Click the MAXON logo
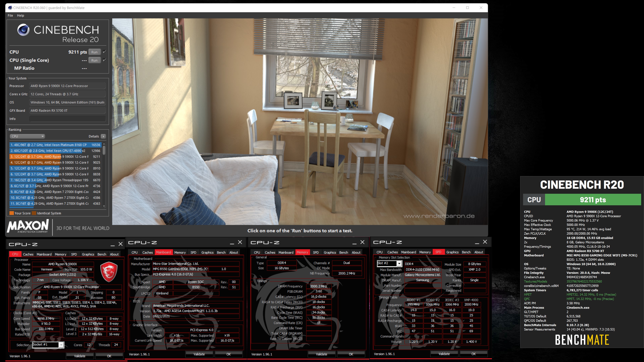The height and width of the screenshot is (362, 644). point(28,226)
